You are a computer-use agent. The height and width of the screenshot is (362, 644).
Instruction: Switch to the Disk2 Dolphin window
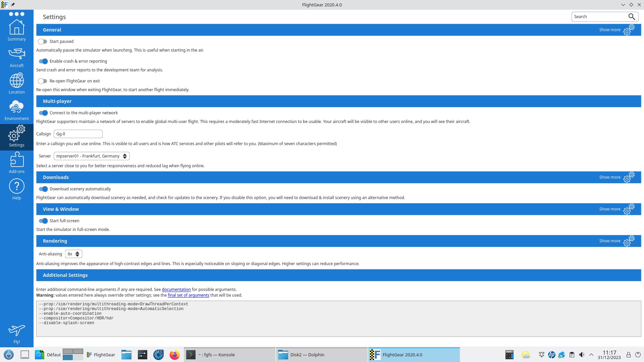[321, 355]
